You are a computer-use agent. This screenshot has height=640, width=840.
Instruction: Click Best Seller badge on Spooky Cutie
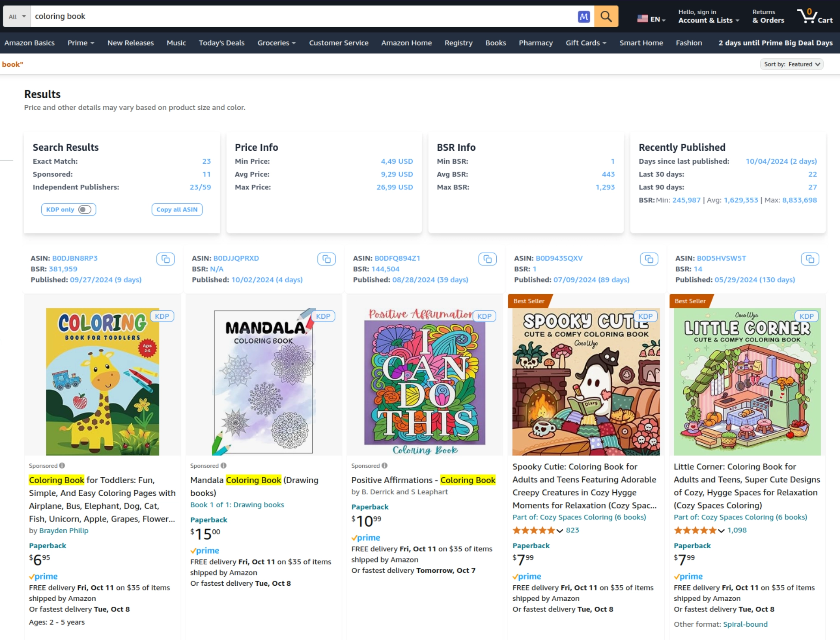529,301
